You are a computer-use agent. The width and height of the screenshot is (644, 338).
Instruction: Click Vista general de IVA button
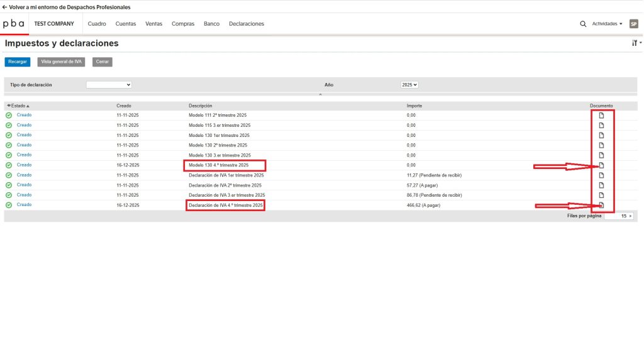[61, 62]
